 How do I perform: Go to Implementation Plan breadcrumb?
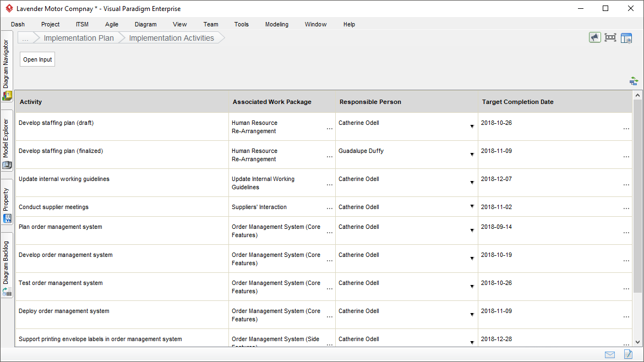[79, 38]
